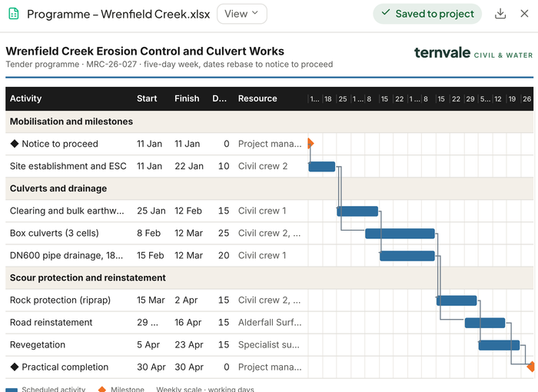The image size is (538, 392).
Task: Select the DN600 pipe drainage gantt bar
Action: (407, 256)
